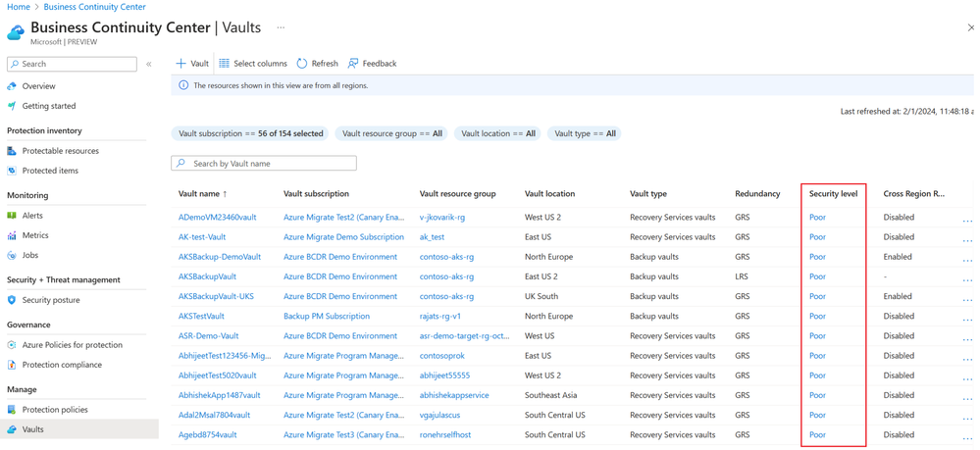Viewport: 980px width, 450px height.
Task: Open Vault resource group filter pill
Action: (x=391, y=133)
